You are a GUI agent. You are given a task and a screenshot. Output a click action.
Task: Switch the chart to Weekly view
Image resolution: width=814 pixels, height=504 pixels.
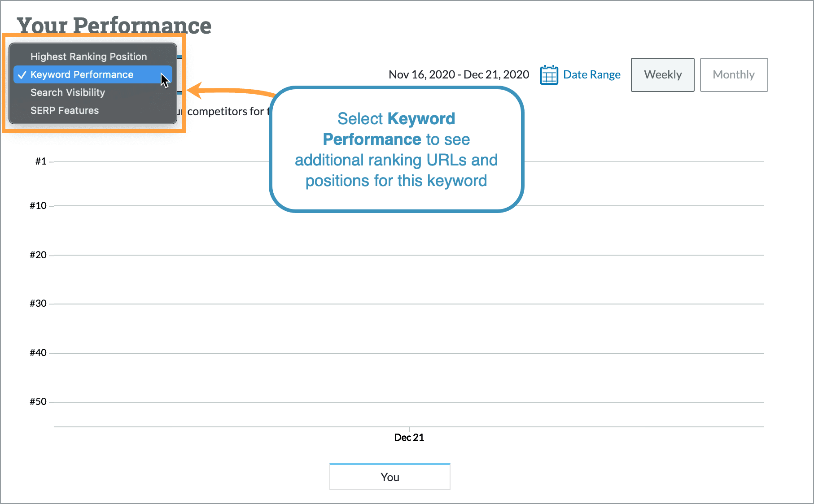(662, 74)
